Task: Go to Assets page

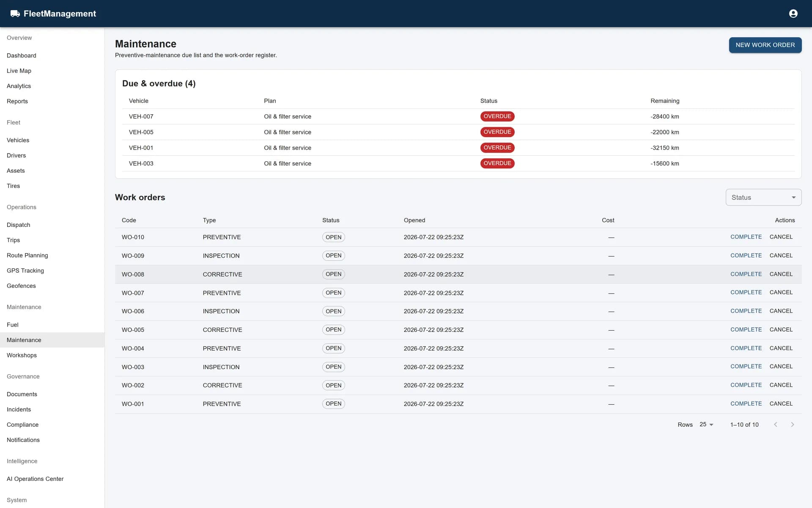Action: pyautogui.click(x=52, y=171)
